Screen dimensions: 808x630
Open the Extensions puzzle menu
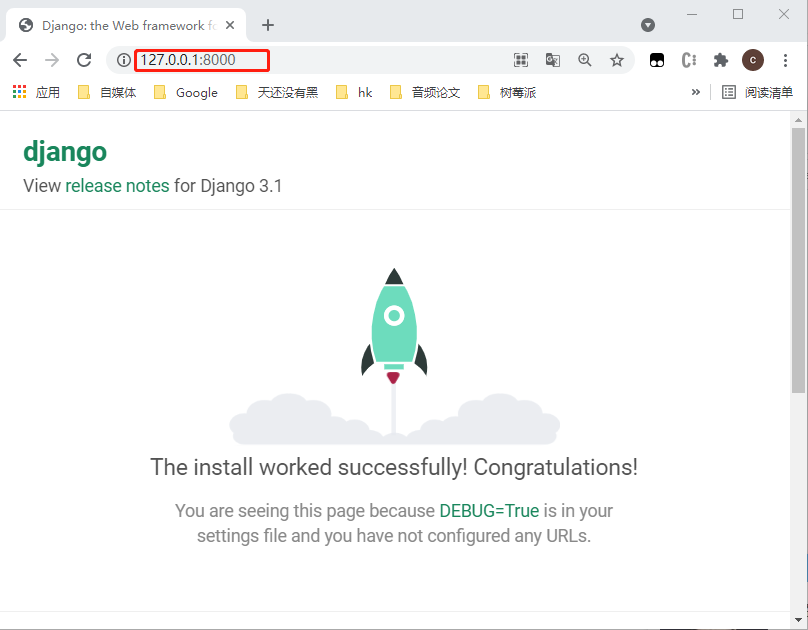pos(720,60)
